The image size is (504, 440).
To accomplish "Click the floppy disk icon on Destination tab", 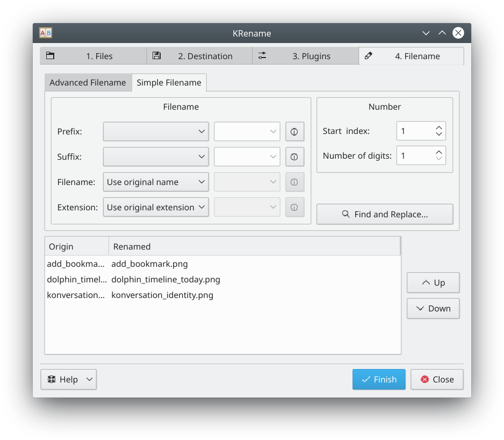I will tap(156, 56).
